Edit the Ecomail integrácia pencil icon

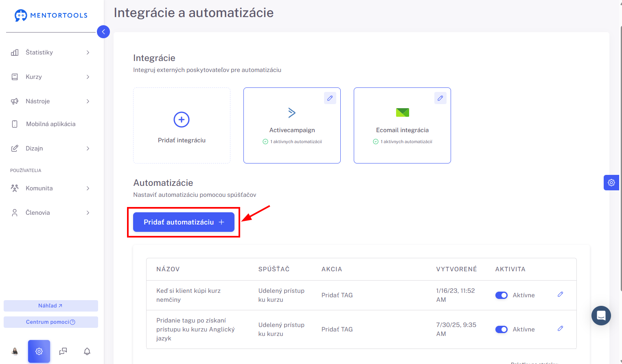pos(440,98)
